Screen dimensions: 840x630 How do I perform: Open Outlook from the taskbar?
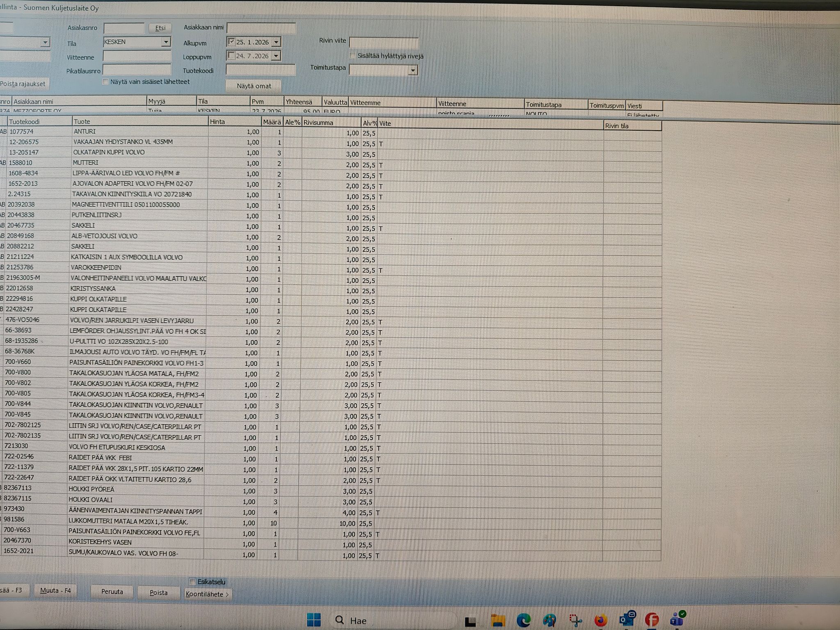(x=627, y=619)
